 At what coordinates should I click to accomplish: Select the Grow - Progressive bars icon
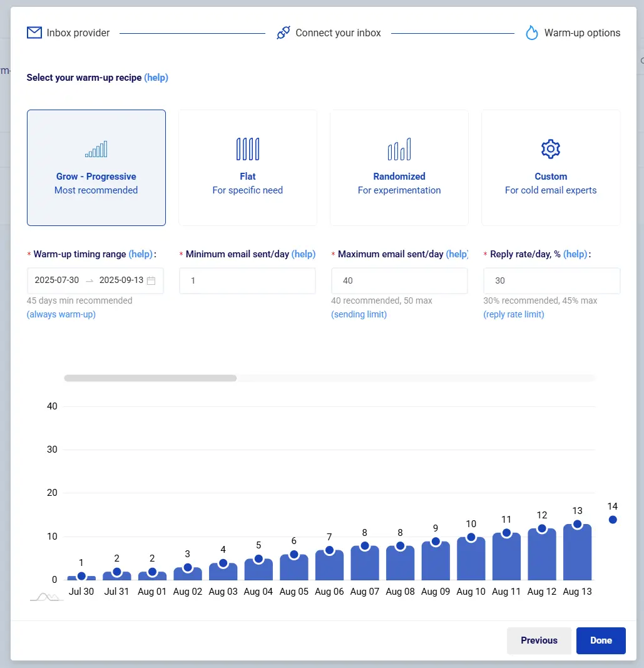(96, 149)
